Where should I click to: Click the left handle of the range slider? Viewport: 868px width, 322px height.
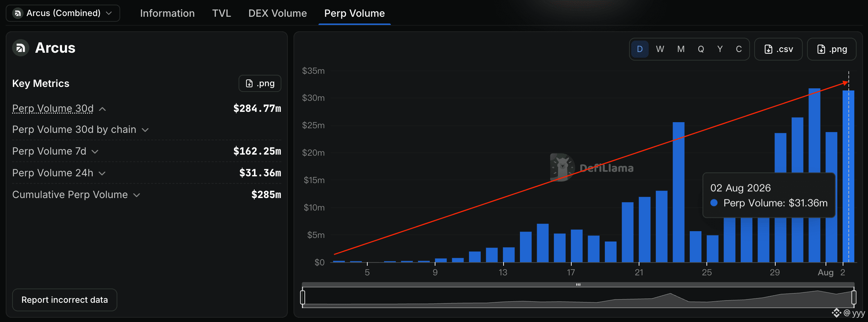click(303, 297)
